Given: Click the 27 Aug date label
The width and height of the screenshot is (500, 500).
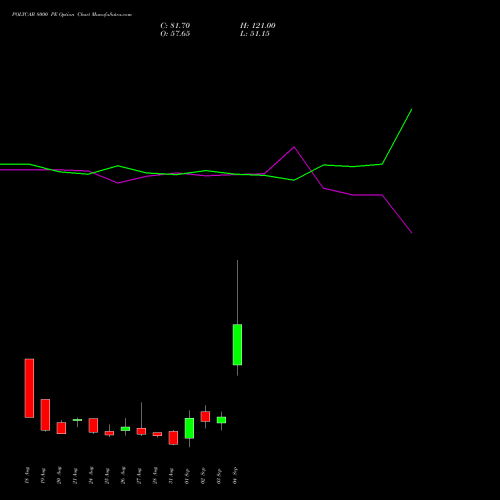Looking at the screenshot, I should click(x=139, y=475).
